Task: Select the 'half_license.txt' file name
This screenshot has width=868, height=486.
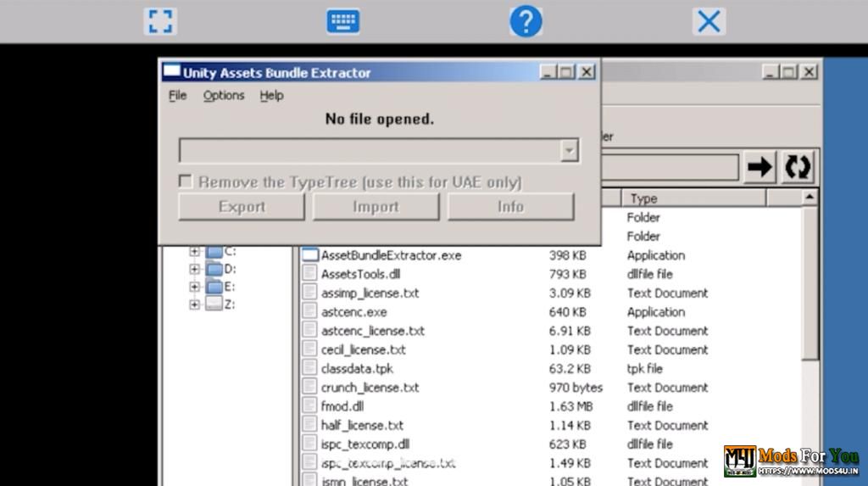Action: 362,425
